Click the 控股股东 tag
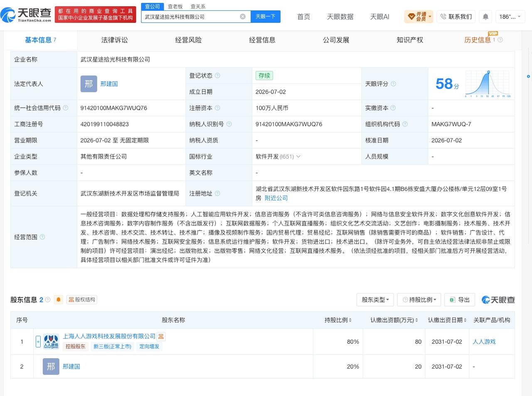Image resolution: width=532 pixels, height=396 pixels. click(x=75, y=346)
